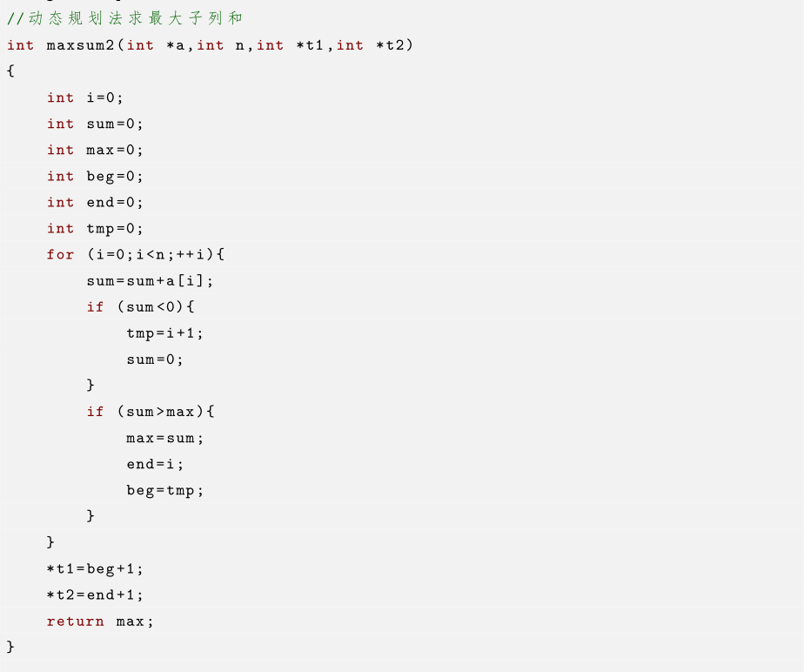Click the statement '*t1=beg+1;'
Viewport: 804px width, 672px height.
point(95,568)
